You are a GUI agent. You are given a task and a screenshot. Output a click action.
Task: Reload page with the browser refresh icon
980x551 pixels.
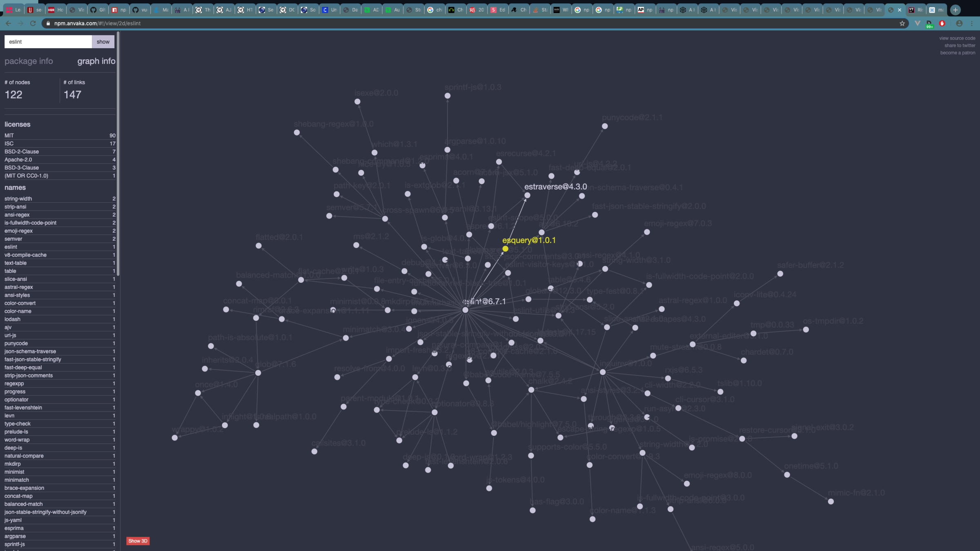pos(33,24)
